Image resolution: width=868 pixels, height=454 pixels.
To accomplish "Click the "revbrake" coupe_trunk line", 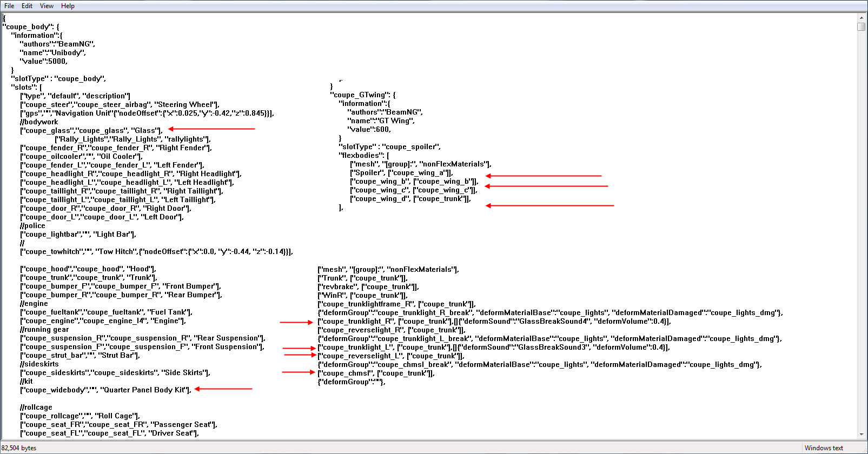I will point(368,286).
